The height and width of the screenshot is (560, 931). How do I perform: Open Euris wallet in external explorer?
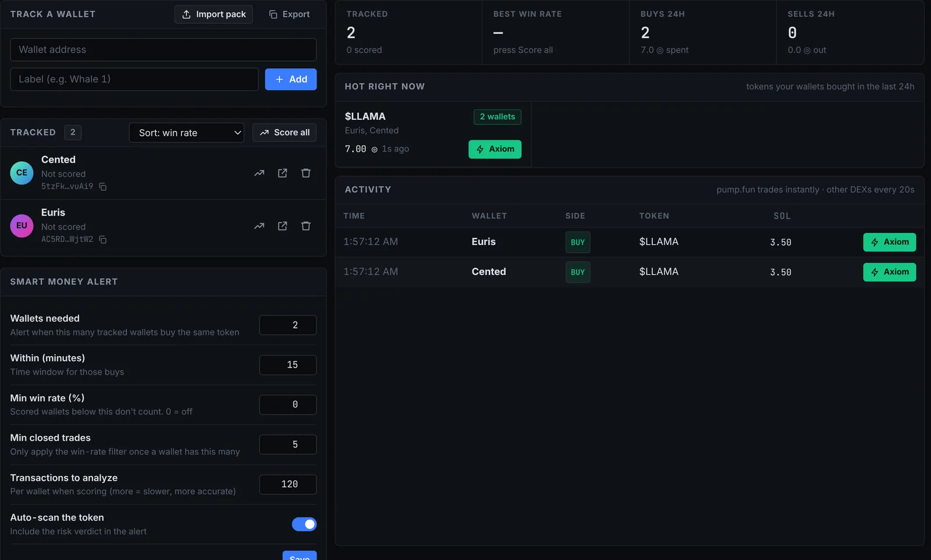[282, 226]
